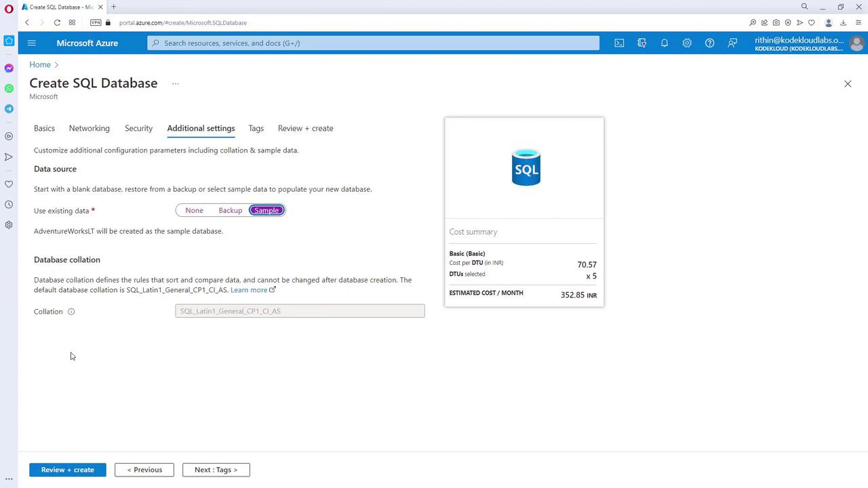Add the page to bookmarks with the toolbar heart
The height and width of the screenshot is (488, 868).
pos(812,22)
